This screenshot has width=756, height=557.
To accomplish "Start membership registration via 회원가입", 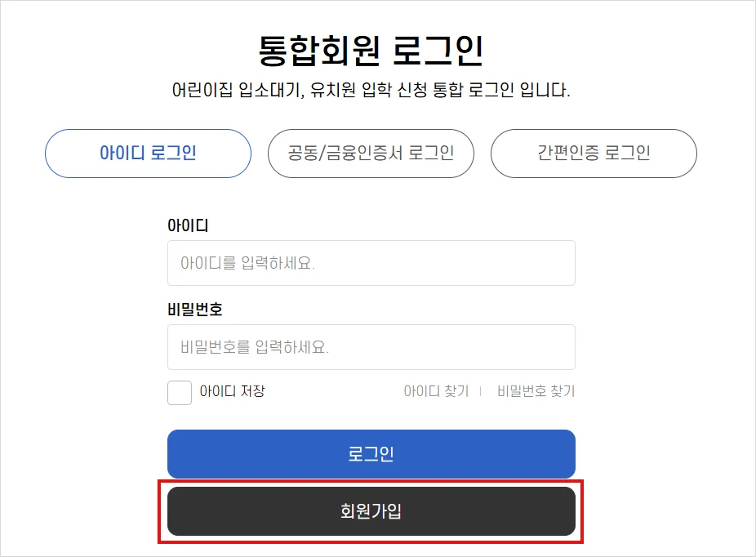I will 371,510.
